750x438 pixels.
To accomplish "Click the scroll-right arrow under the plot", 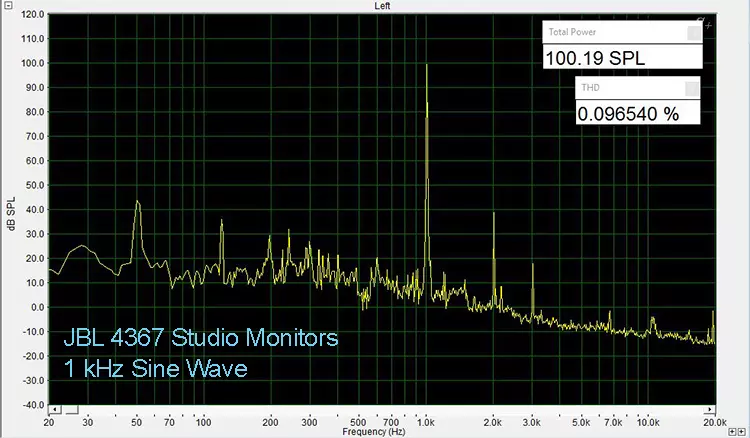I will 710,410.
